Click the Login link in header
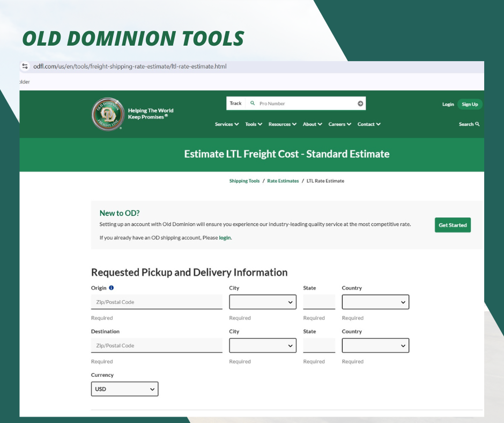 coord(448,104)
